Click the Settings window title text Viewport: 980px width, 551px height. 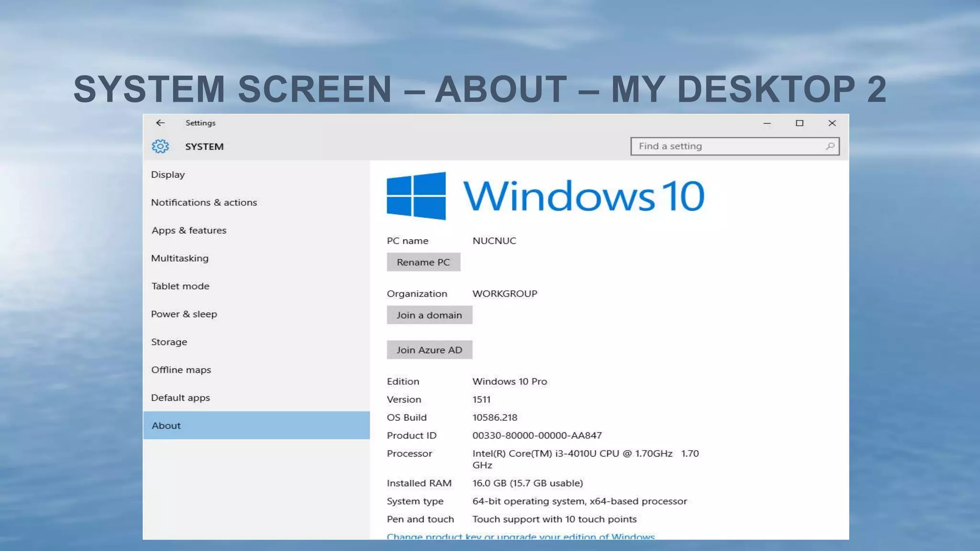pos(200,123)
